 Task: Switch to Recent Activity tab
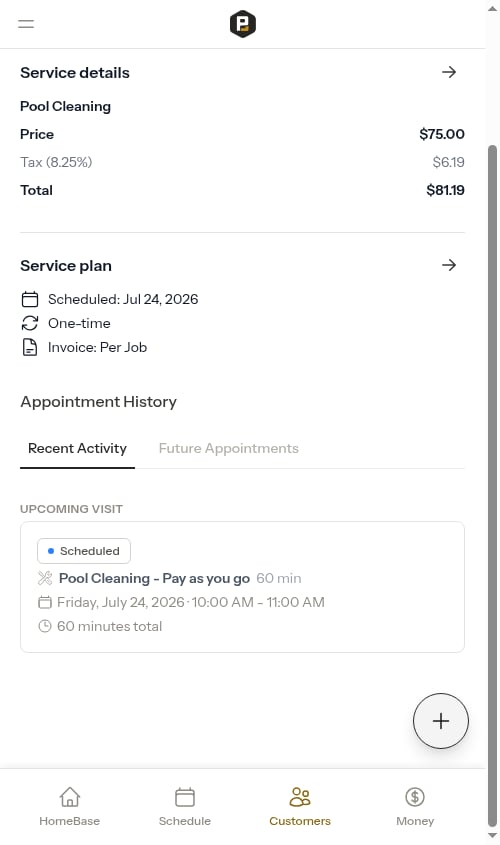(x=77, y=448)
